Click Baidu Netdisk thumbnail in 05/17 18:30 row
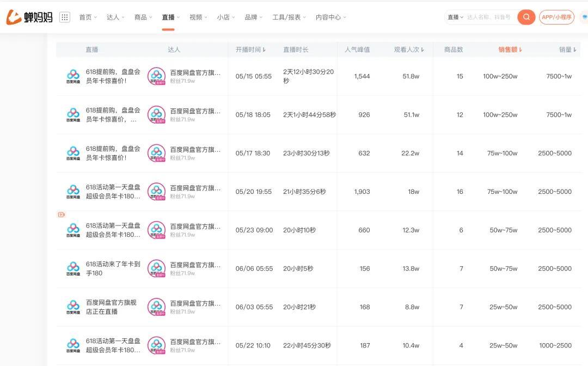 pyautogui.click(x=73, y=153)
